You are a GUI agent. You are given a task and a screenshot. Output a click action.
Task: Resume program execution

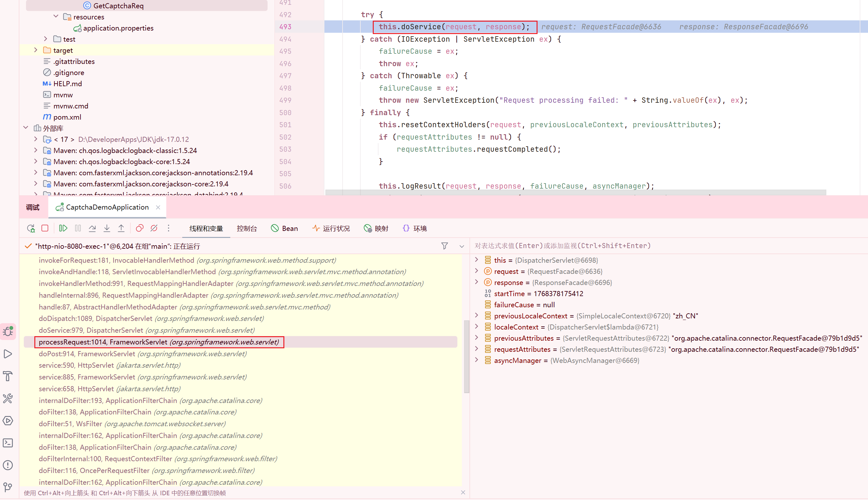click(x=63, y=228)
